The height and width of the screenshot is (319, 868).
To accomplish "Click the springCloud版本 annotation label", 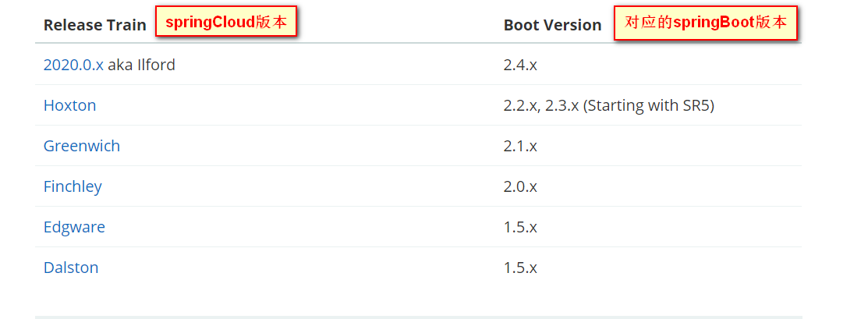I will pyautogui.click(x=227, y=22).
